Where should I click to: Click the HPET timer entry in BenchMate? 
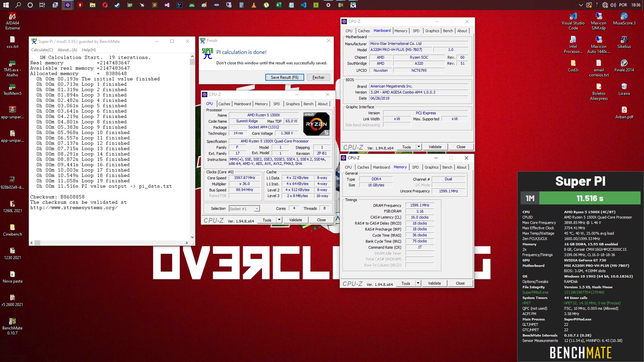tap(527, 303)
